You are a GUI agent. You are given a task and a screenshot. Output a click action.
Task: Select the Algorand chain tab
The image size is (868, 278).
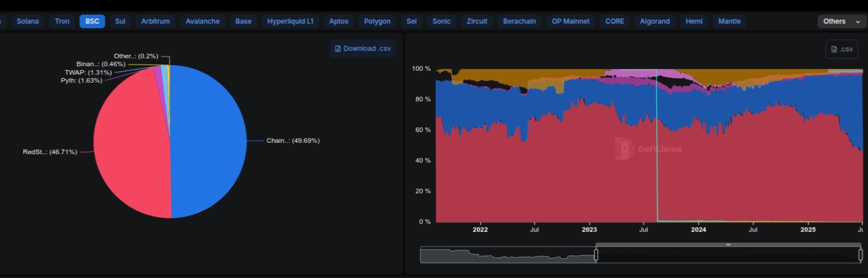(655, 21)
